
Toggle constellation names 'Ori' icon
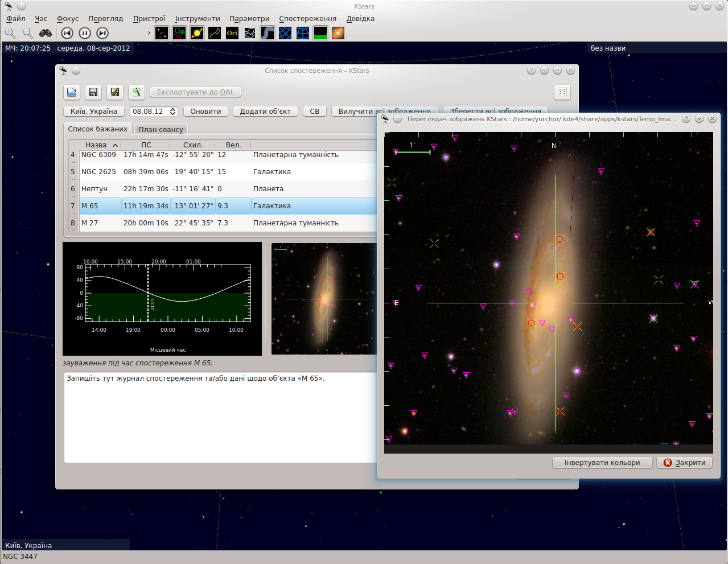[232, 33]
